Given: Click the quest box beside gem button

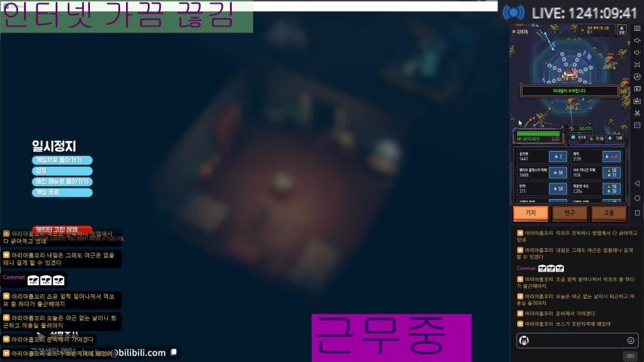Looking at the screenshot, I should [x=596, y=30].
